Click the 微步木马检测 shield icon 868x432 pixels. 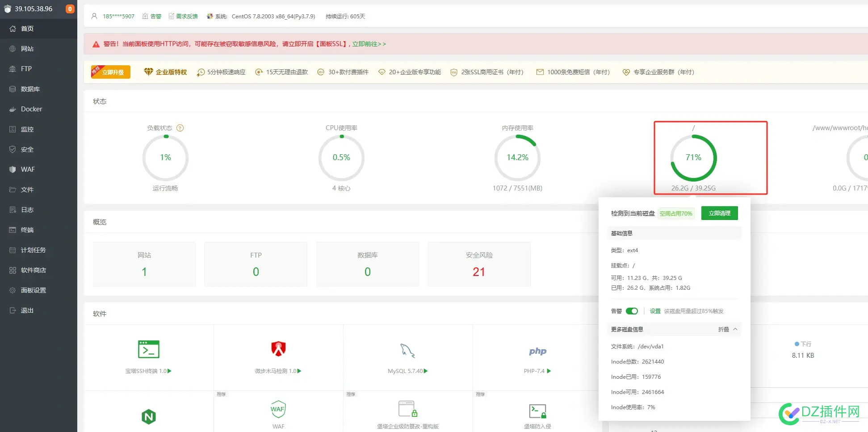coord(278,349)
